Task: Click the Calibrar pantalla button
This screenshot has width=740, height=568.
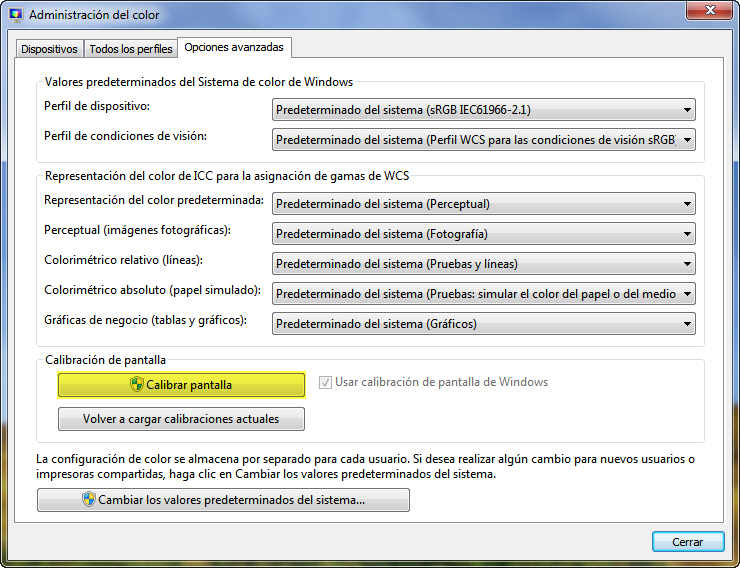Action: click(181, 385)
